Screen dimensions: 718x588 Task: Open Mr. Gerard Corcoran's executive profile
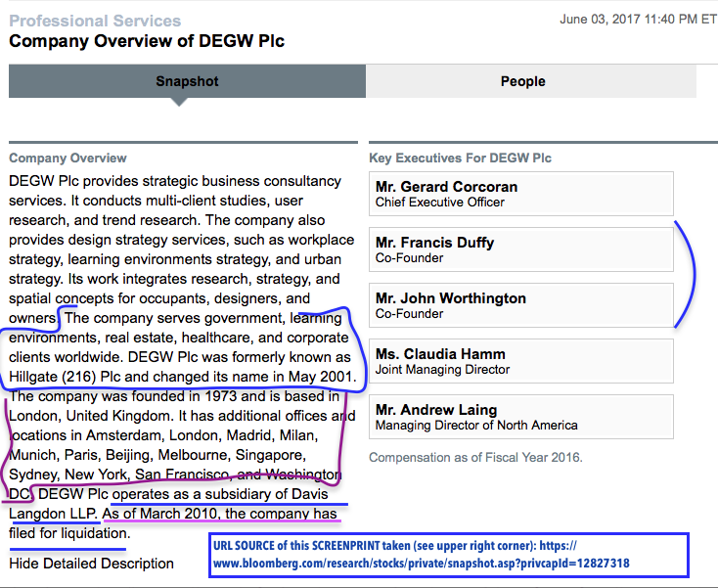click(446, 187)
